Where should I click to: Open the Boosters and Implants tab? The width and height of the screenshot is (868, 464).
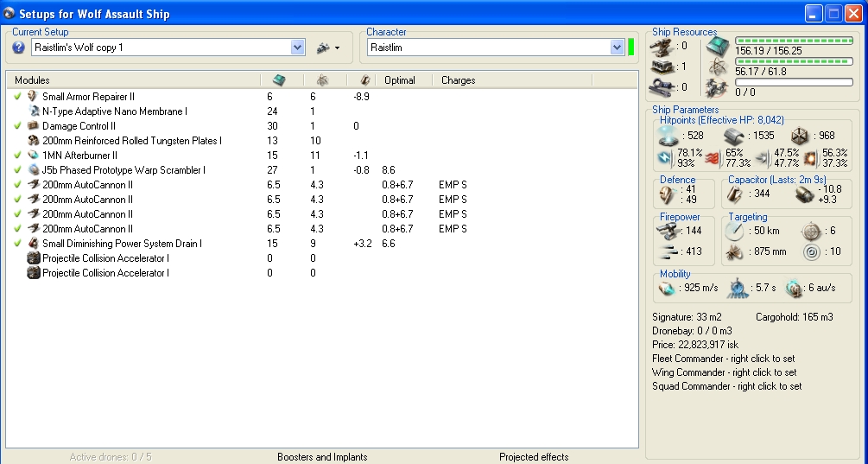click(321, 457)
